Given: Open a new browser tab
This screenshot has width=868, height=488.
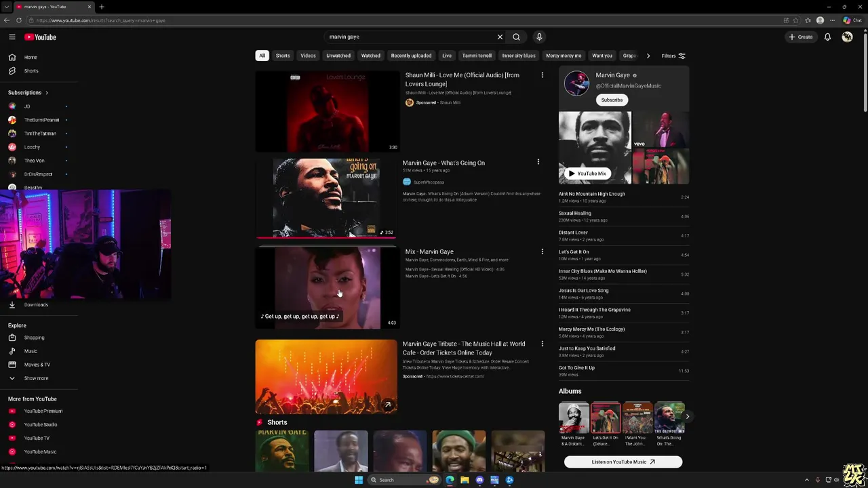Looking at the screenshot, I should point(101,7).
